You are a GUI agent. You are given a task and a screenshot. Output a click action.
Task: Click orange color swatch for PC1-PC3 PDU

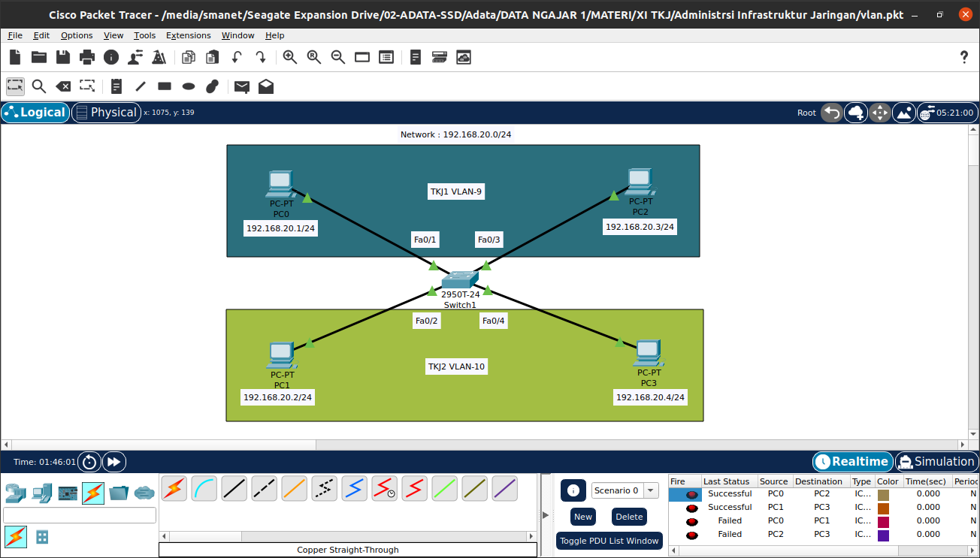(883, 508)
